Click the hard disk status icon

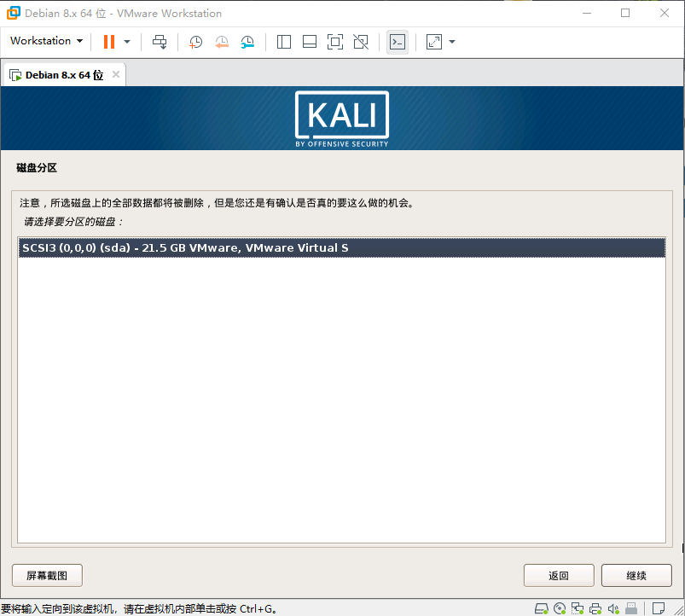click(x=542, y=608)
